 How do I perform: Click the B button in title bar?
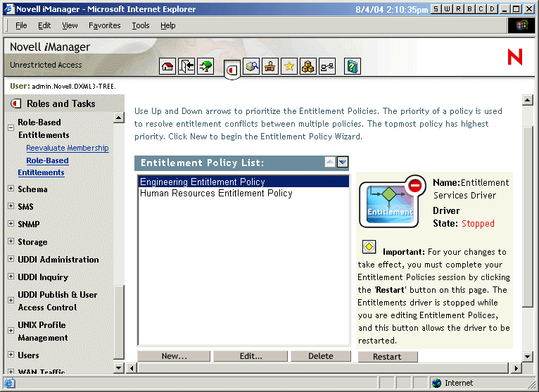(x=469, y=9)
